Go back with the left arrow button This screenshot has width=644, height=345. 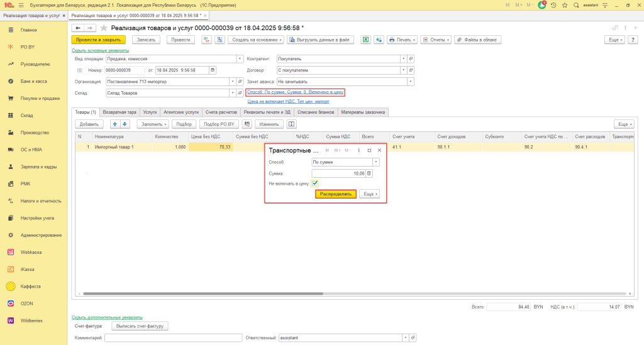[77, 28]
